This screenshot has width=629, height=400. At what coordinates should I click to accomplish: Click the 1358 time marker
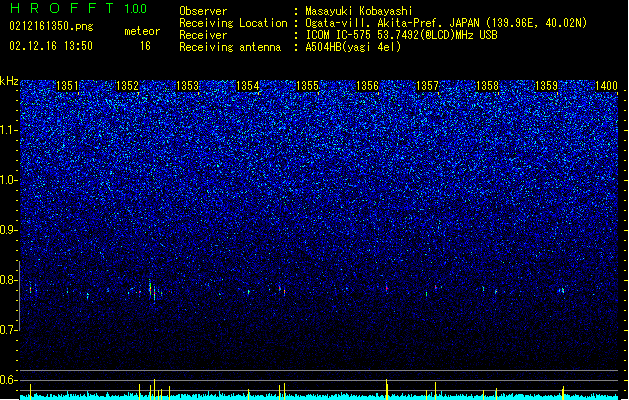tap(487, 86)
